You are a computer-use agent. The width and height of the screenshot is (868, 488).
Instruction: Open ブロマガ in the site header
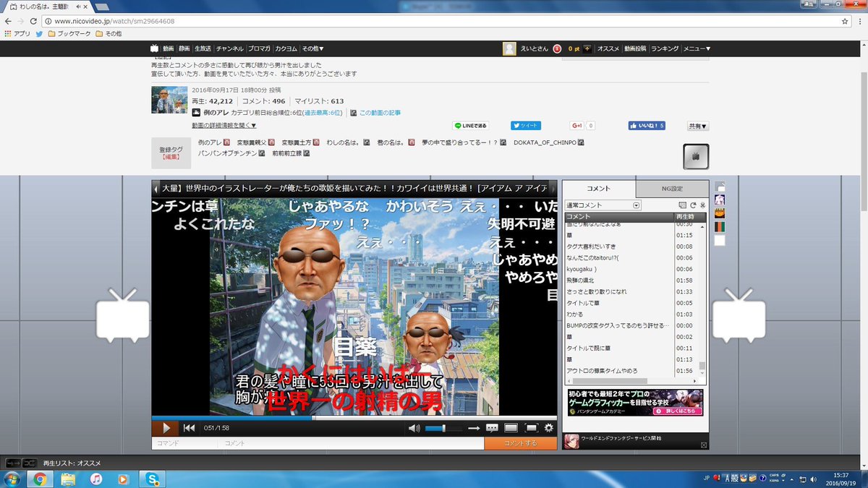coord(259,48)
